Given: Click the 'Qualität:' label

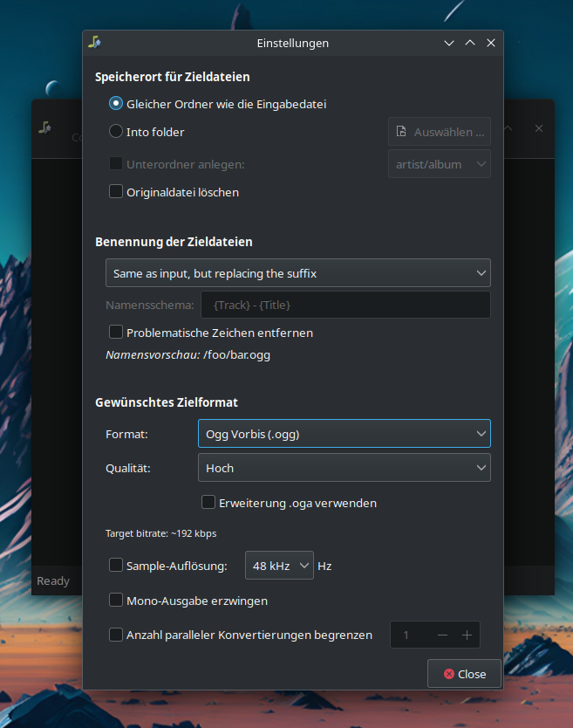Looking at the screenshot, I should [x=128, y=468].
